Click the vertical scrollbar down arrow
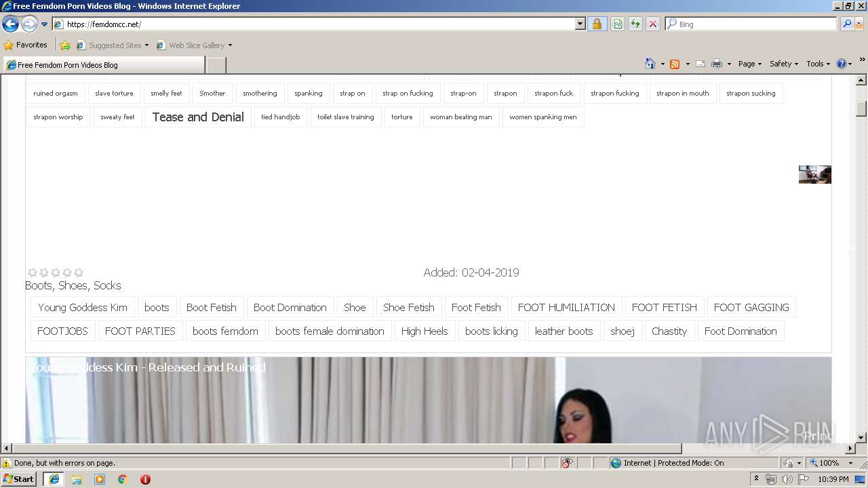Viewport: 868px width, 488px height. tap(861, 438)
